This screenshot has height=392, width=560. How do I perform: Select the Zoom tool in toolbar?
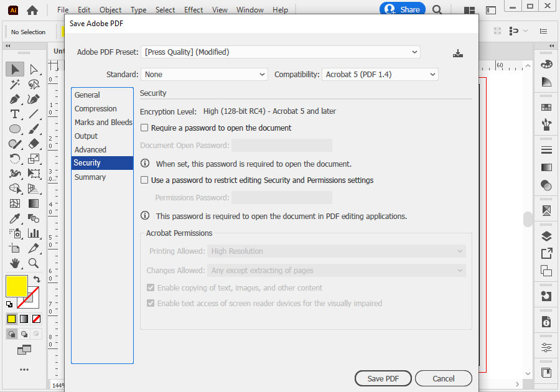[x=34, y=263]
